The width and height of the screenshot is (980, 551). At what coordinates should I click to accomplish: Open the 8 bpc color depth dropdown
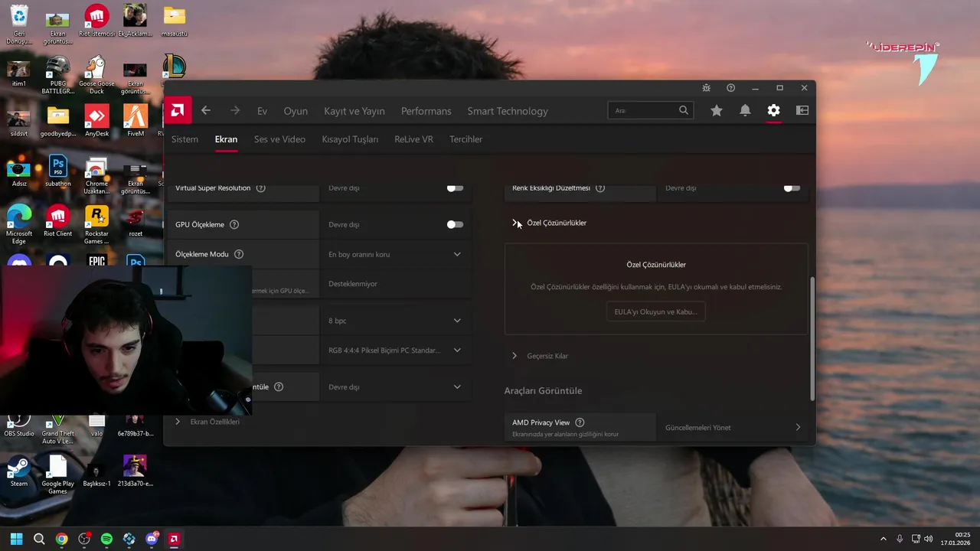pos(395,321)
